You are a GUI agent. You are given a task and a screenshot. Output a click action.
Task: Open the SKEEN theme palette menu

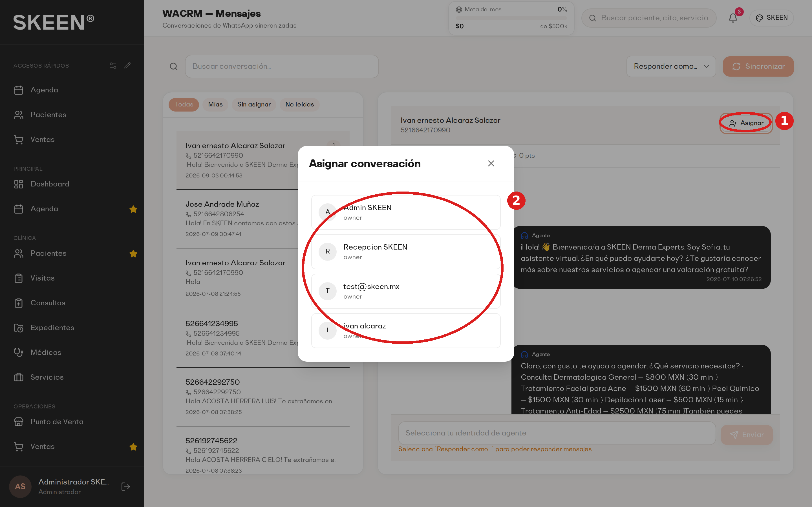[x=771, y=18]
